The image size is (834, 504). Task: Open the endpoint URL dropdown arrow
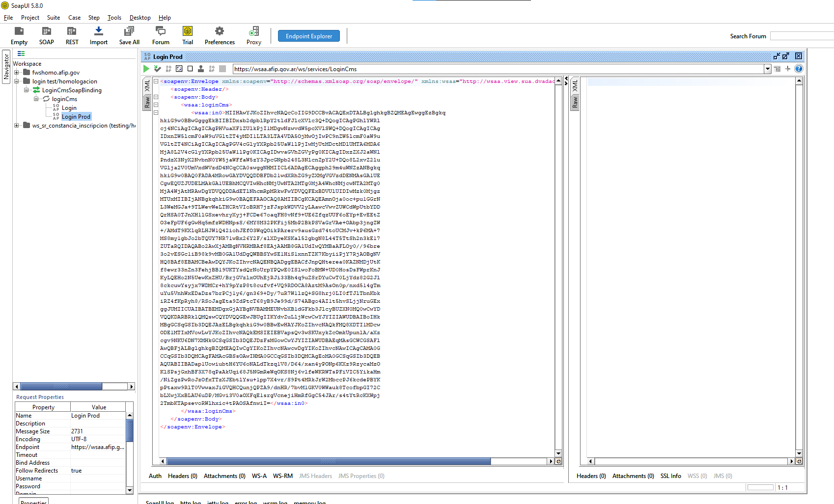[x=767, y=69]
